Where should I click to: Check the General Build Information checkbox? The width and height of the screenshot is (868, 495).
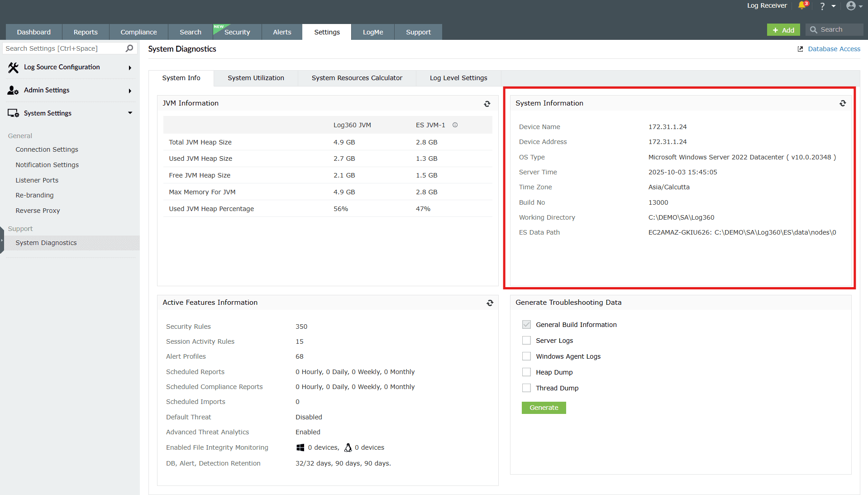coord(526,324)
